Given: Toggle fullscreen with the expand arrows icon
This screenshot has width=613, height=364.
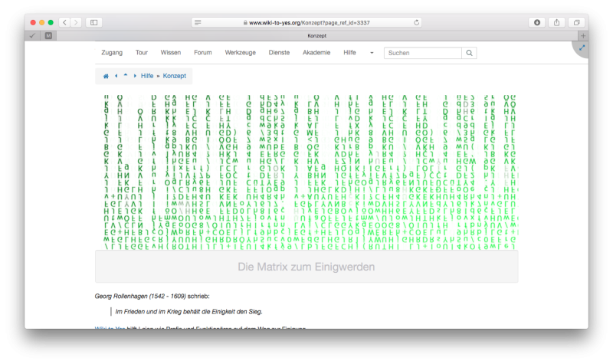Looking at the screenshot, I should (x=582, y=48).
